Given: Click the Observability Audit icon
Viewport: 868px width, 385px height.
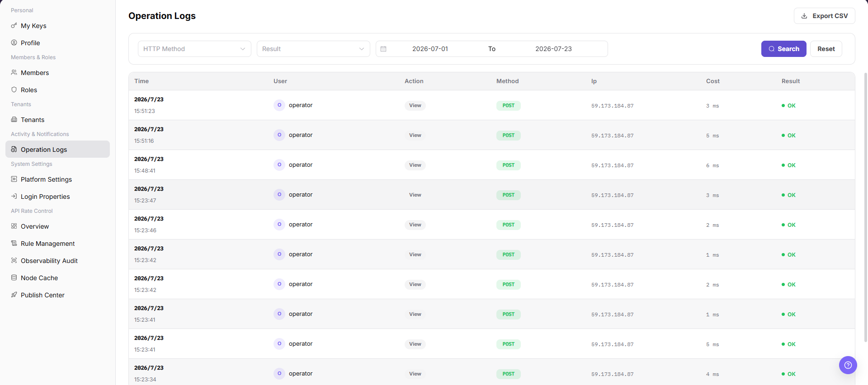Looking at the screenshot, I should (x=14, y=260).
